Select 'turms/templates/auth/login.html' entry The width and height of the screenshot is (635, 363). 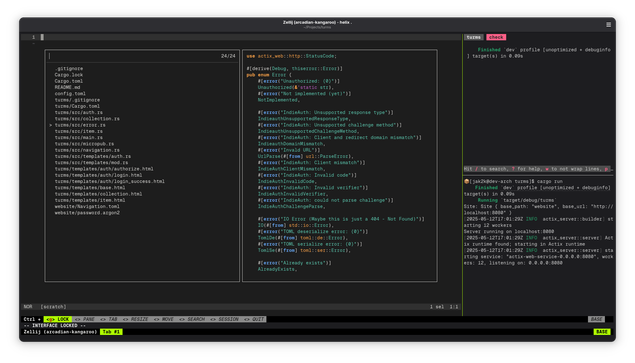pos(98,175)
